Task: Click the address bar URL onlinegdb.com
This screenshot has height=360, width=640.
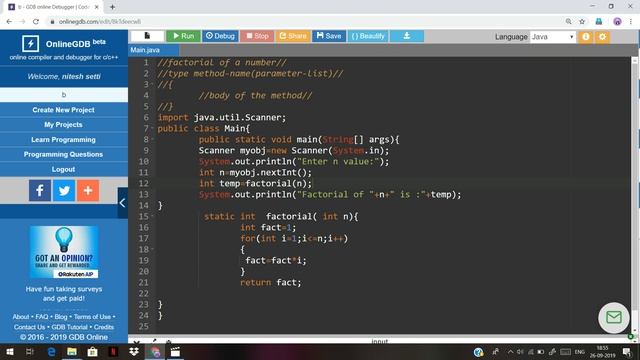Action: pyautogui.click(x=100, y=22)
